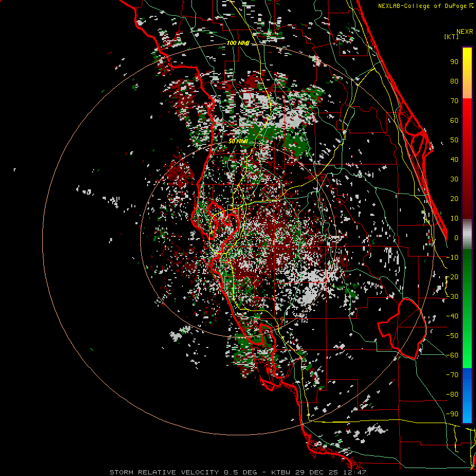This screenshot has height=476, width=476.
Task: Click the KTBW station and date text in the caption
Action: click(x=319, y=472)
